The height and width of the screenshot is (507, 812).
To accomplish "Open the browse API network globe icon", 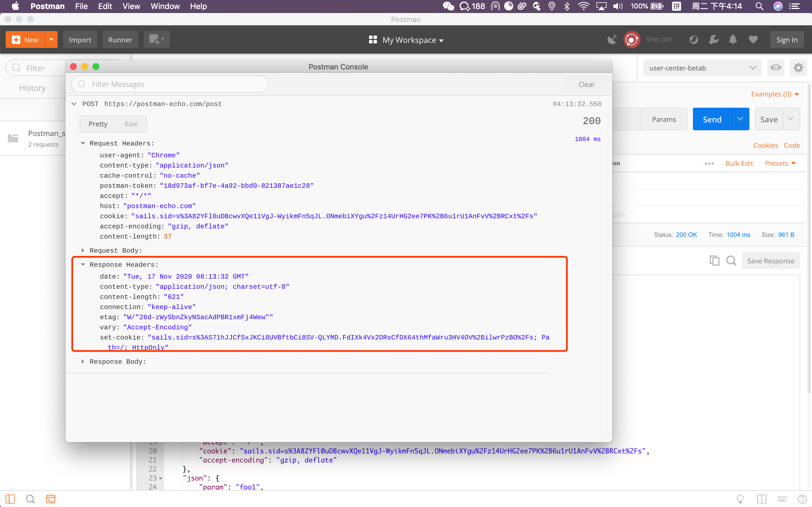I will pos(694,39).
